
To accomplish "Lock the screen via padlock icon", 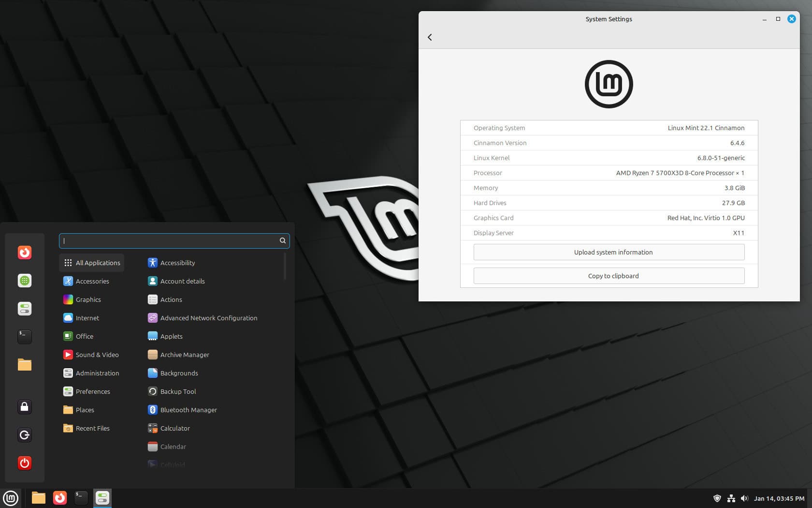I will tap(25, 407).
